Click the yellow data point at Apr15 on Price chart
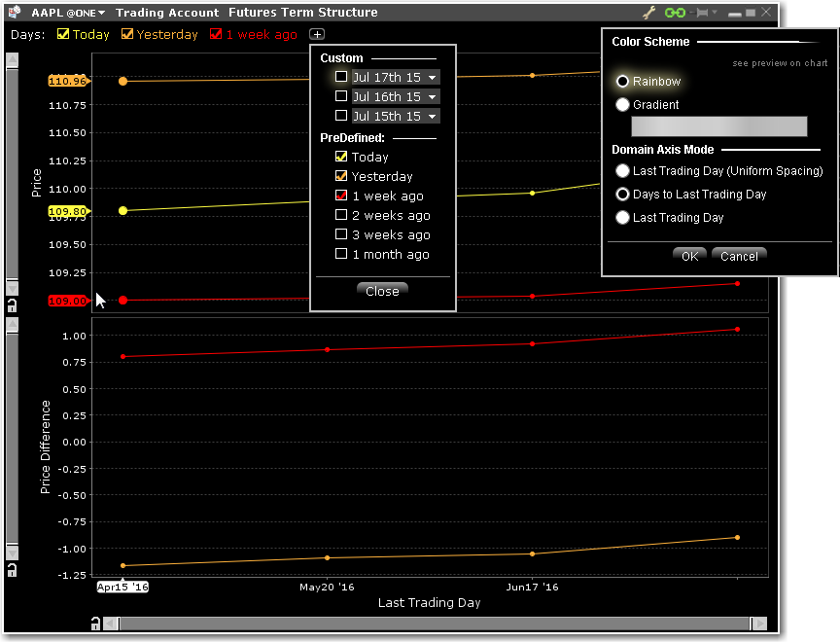This screenshot has height=642, width=840. pyautogui.click(x=122, y=211)
